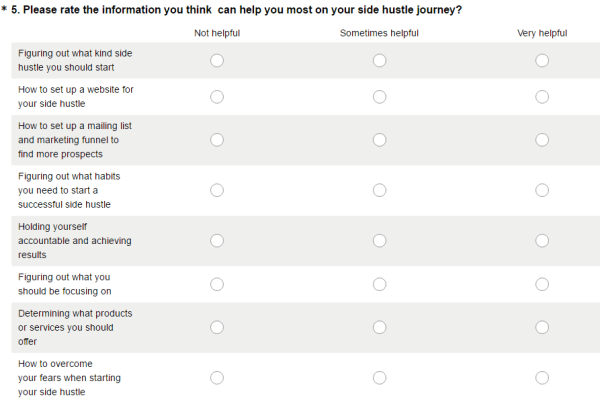Mark determining products or services Not helpful

[x=217, y=327]
